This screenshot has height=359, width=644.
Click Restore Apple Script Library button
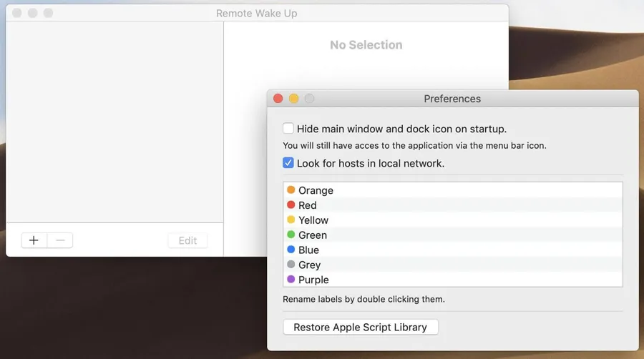point(361,327)
